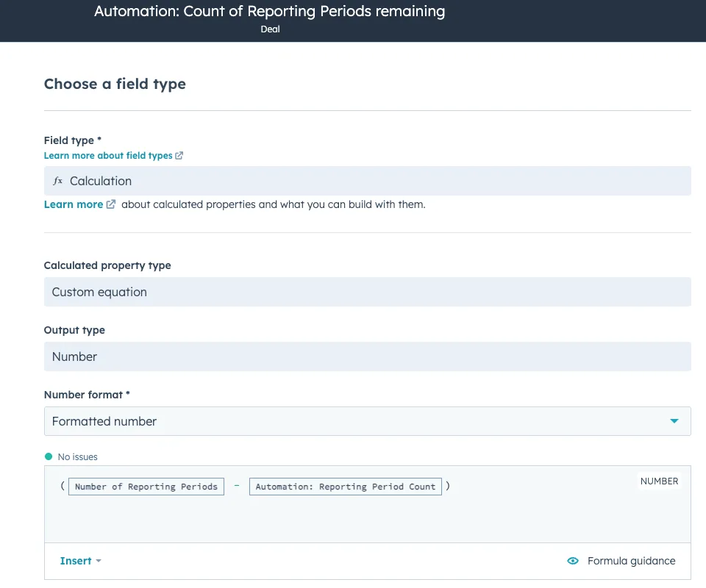706x588 pixels.
Task: Select the Calculation field type box
Action: [368, 181]
